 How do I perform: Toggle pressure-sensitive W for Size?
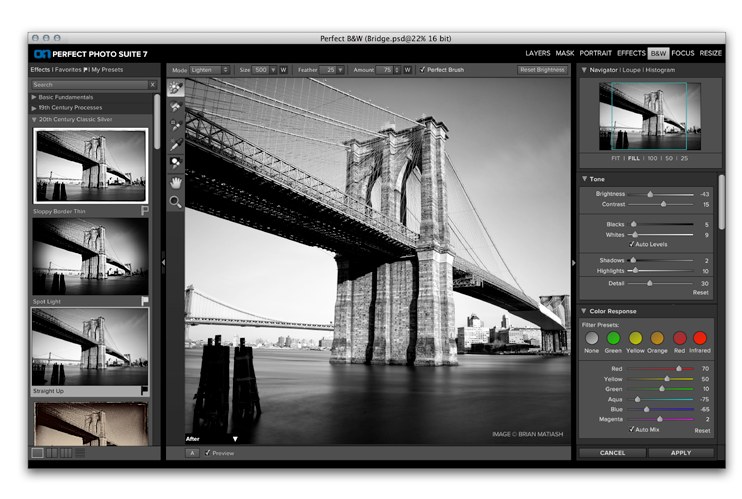[x=283, y=70]
